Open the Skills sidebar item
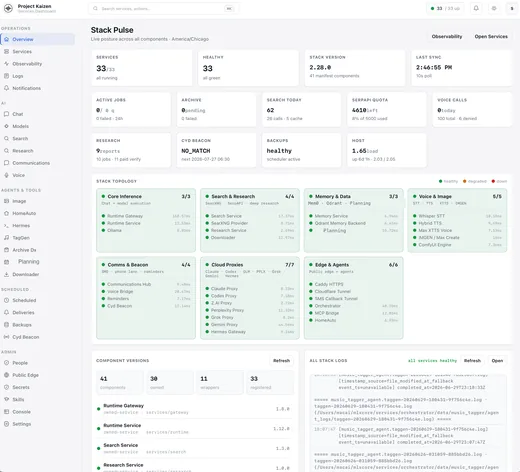The image size is (520, 472). pyautogui.click(x=37, y=399)
